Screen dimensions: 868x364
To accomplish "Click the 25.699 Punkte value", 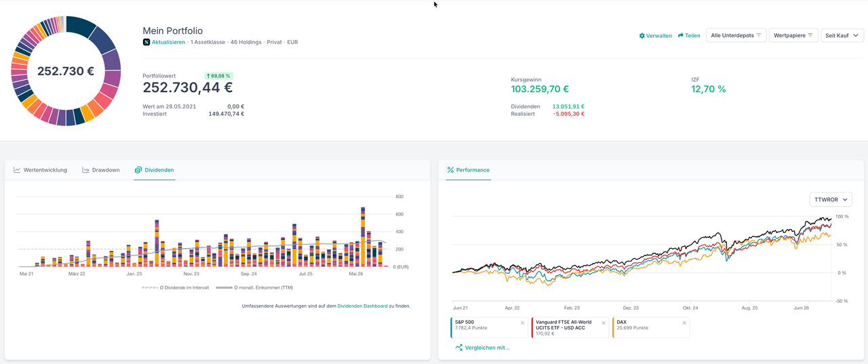I will click(x=632, y=328).
